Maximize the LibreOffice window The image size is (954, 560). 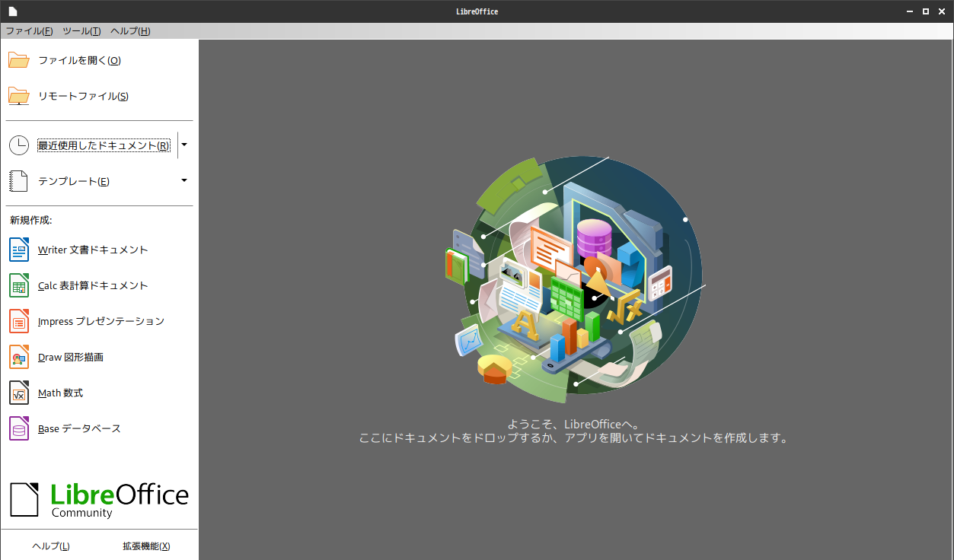pyautogui.click(x=926, y=11)
